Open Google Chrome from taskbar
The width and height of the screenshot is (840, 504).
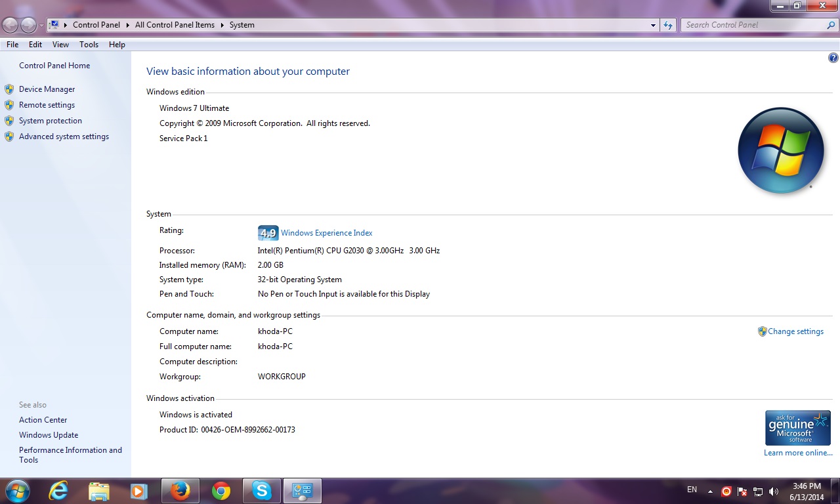point(221,491)
